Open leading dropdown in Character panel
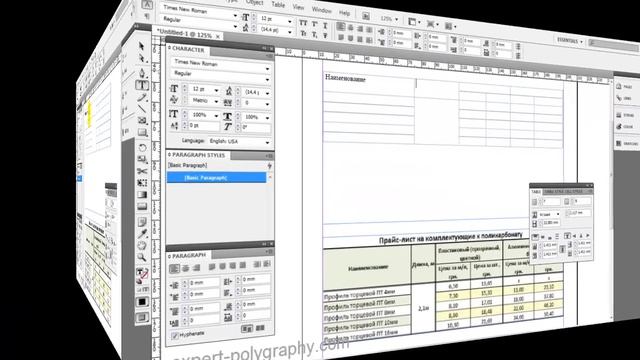 pos(267,93)
